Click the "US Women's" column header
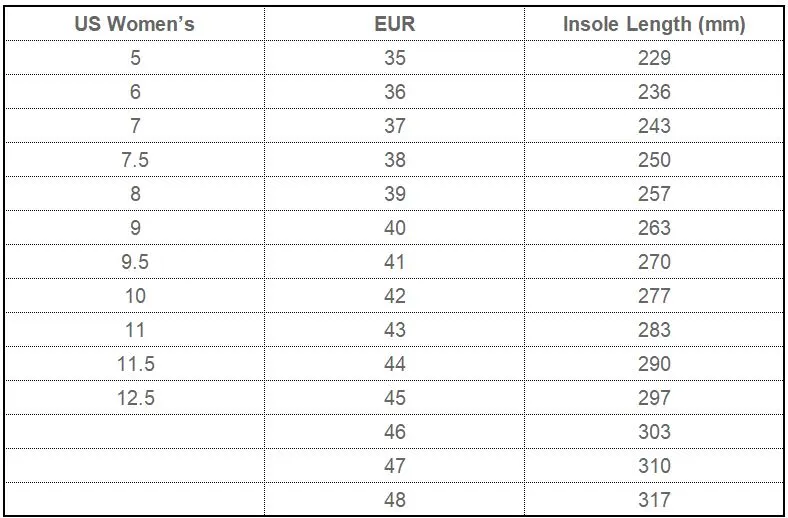The height and width of the screenshot is (518, 788). point(135,24)
